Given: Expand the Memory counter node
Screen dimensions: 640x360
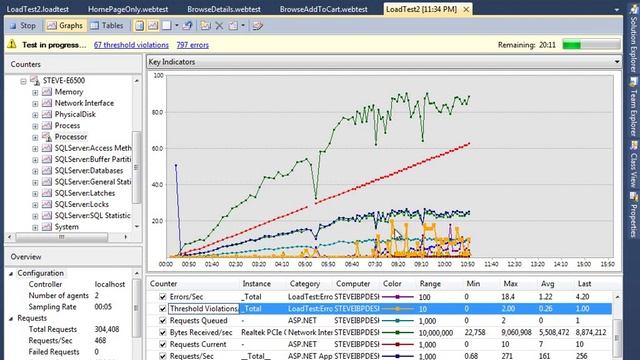Looking at the screenshot, I should tap(35, 93).
